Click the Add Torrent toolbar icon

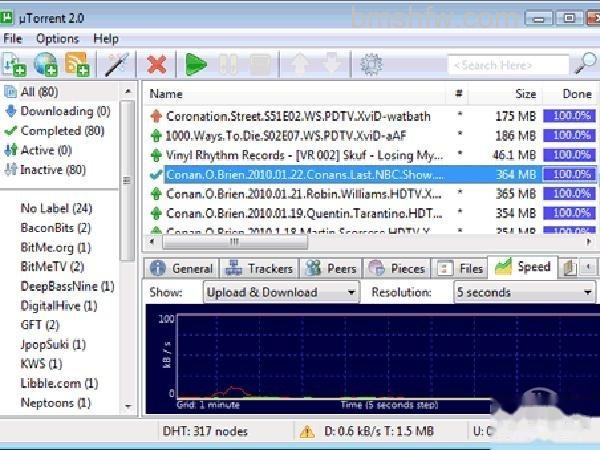pos(14,64)
